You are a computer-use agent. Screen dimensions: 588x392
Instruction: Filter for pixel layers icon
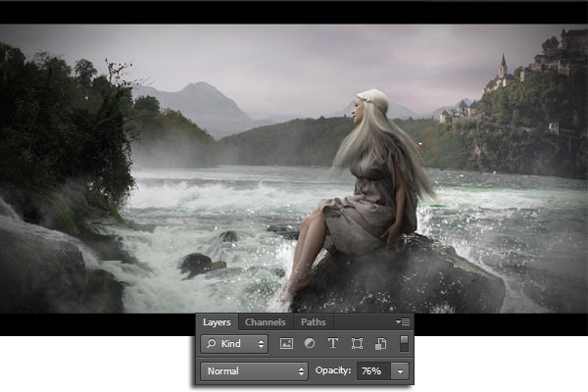(286, 344)
